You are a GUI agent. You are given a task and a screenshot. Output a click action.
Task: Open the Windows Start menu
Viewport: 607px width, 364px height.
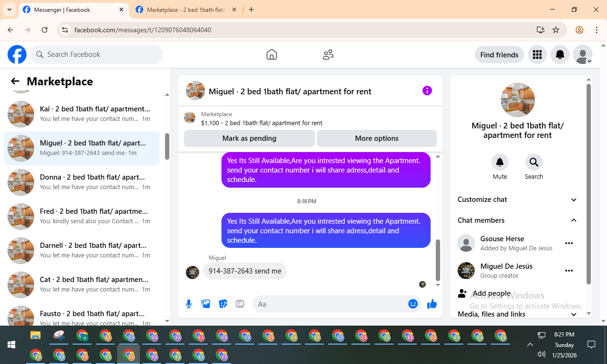pyautogui.click(x=11, y=345)
